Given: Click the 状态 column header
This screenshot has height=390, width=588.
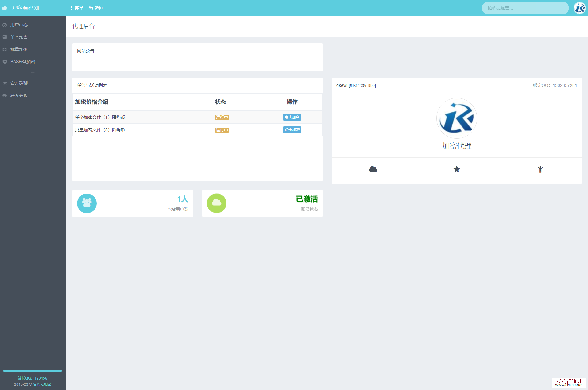Looking at the screenshot, I should click(220, 102).
